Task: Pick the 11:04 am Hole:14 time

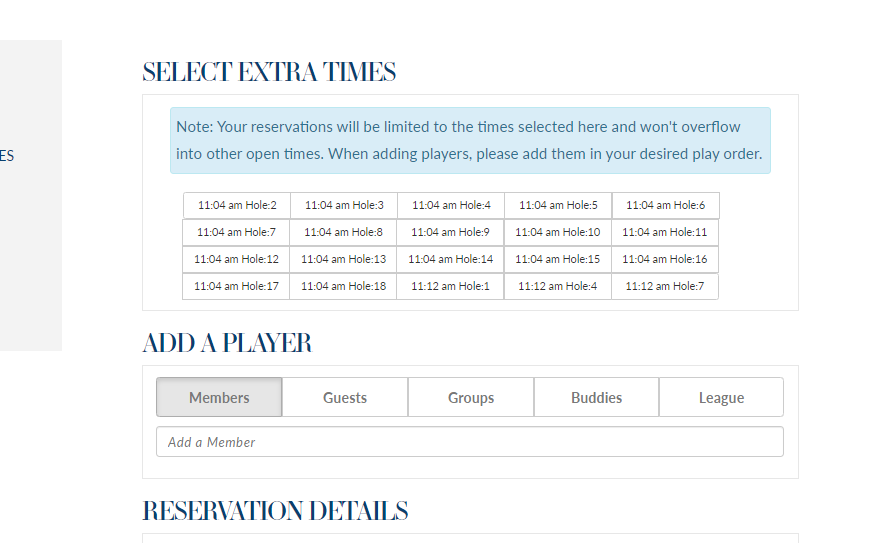Action: pos(450,259)
